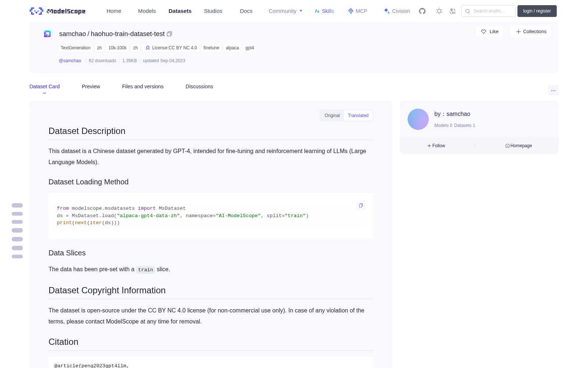588x368 pixels.
Task: Click the 'Citation' heading
Action: [63, 342]
